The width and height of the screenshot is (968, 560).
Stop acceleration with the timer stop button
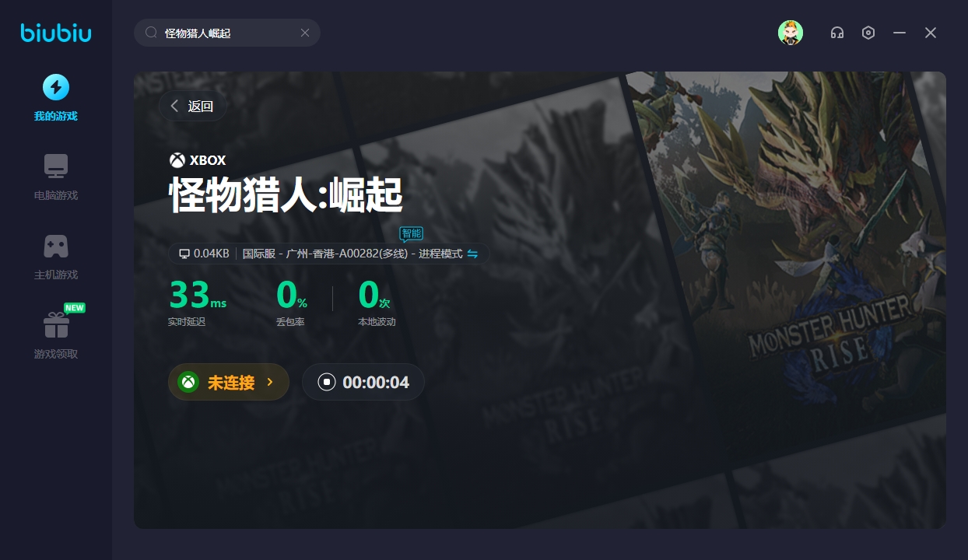(x=327, y=382)
